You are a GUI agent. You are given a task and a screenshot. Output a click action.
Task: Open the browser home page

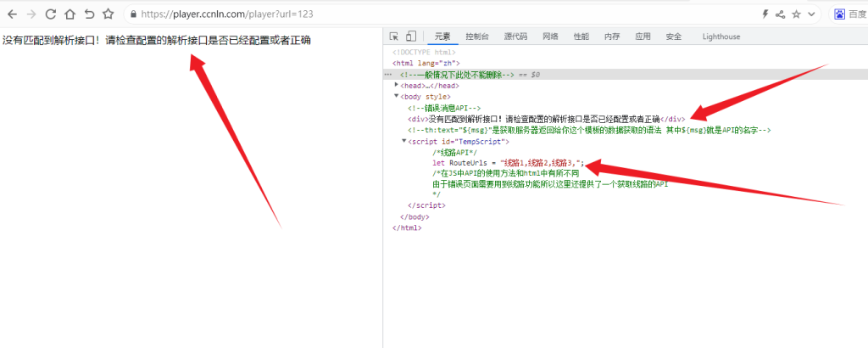click(x=70, y=14)
